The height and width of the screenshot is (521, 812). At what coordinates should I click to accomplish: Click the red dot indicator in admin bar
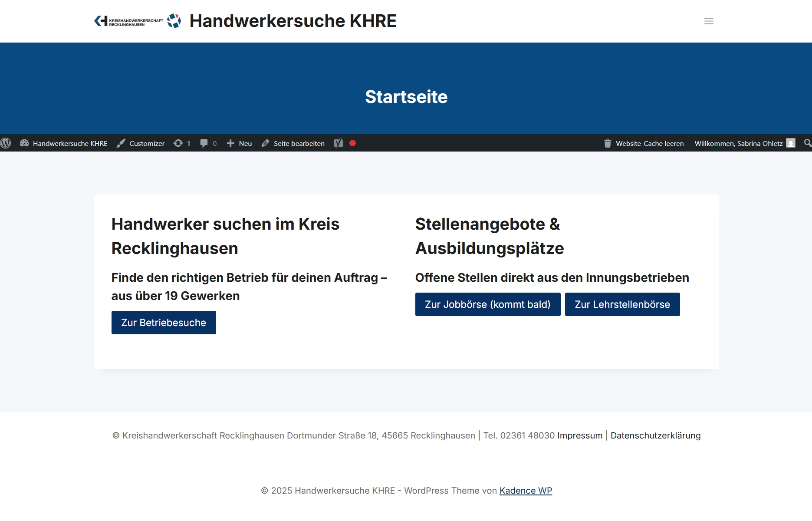click(353, 143)
